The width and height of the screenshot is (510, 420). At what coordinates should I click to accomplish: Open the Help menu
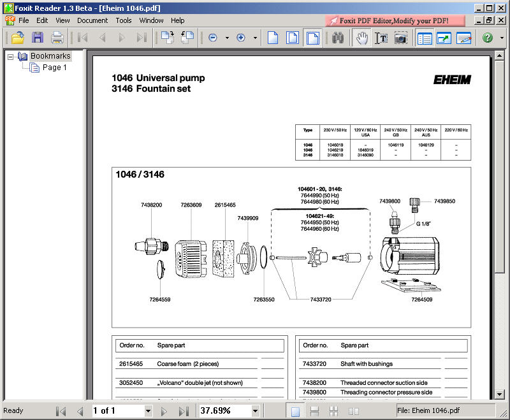click(x=178, y=20)
